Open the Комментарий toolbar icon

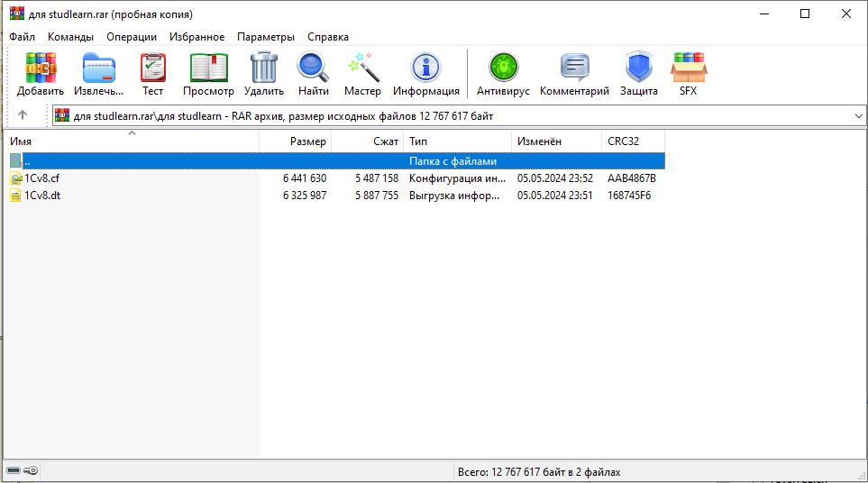(x=574, y=68)
